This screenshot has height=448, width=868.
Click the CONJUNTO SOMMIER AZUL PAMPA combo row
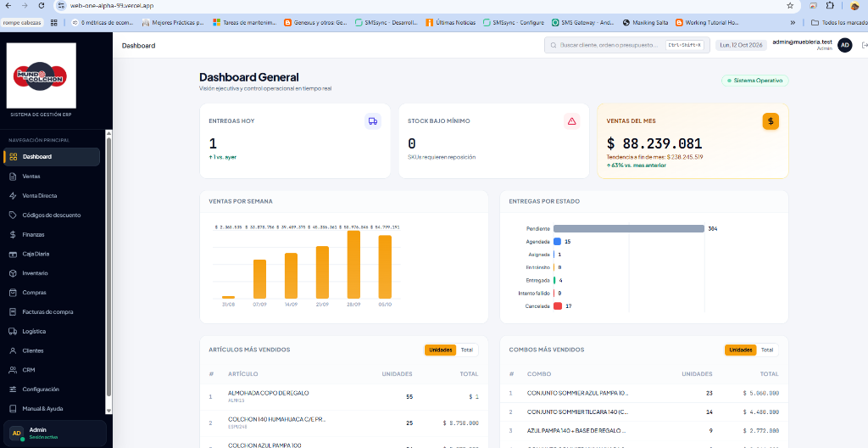tap(644, 393)
